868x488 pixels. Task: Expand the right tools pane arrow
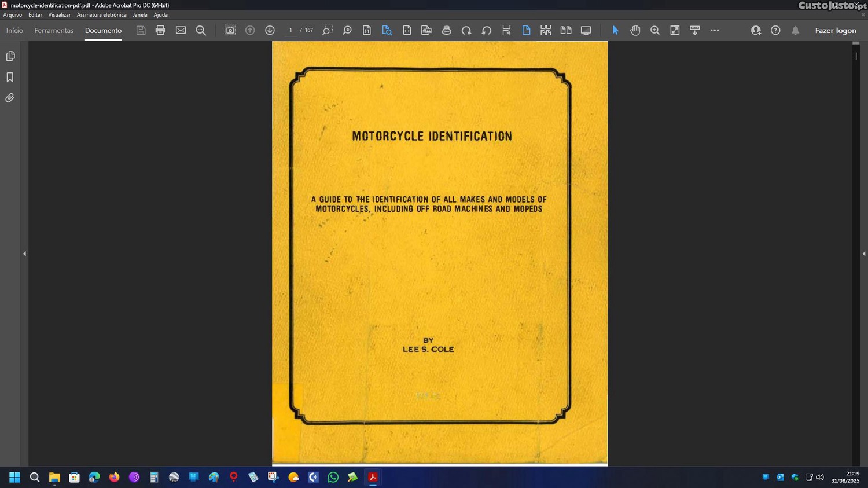click(863, 254)
